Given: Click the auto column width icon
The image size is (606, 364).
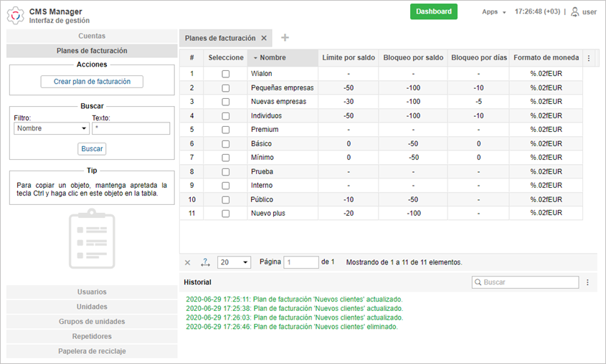Looking at the screenshot, I should [x=205, y=262].
